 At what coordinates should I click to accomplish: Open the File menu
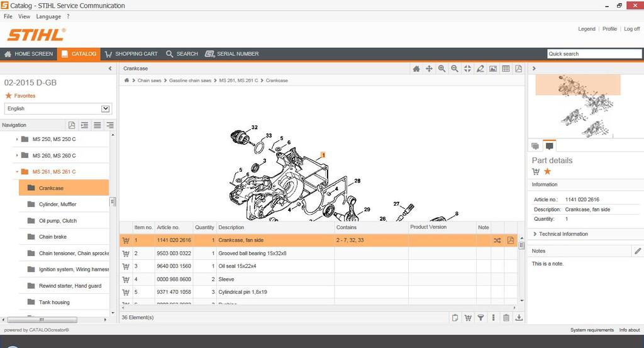pos(8,16)
